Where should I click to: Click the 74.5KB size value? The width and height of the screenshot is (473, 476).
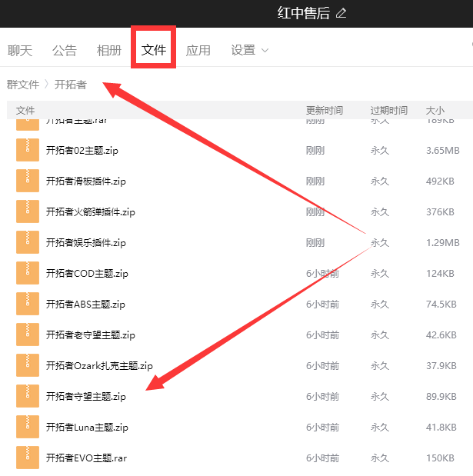tap(441, 305)
